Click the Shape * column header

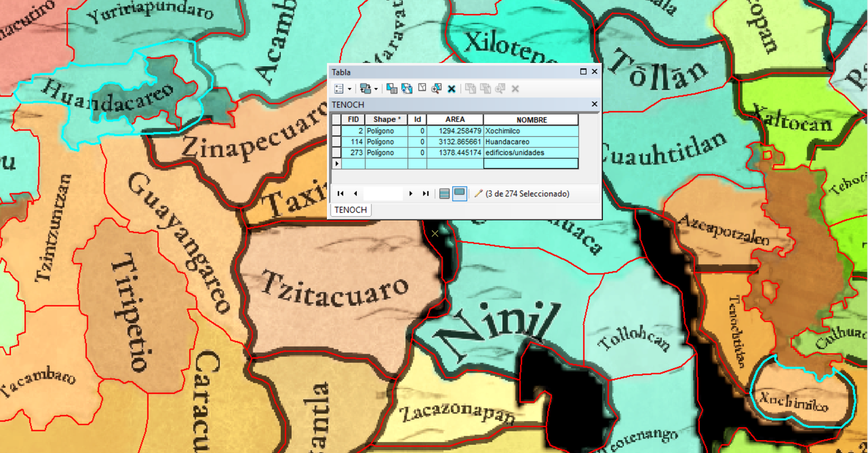(x=387, y=119)
